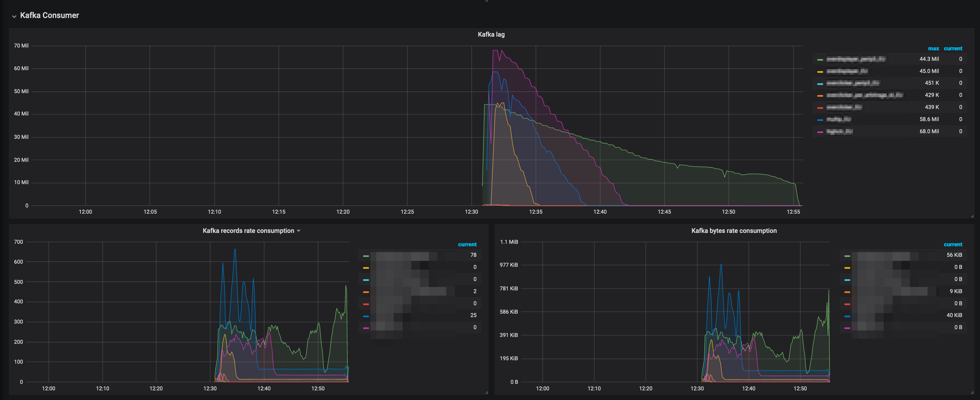Toggle the Kafka lag series with 429 K max

click(x=864, y=95)
